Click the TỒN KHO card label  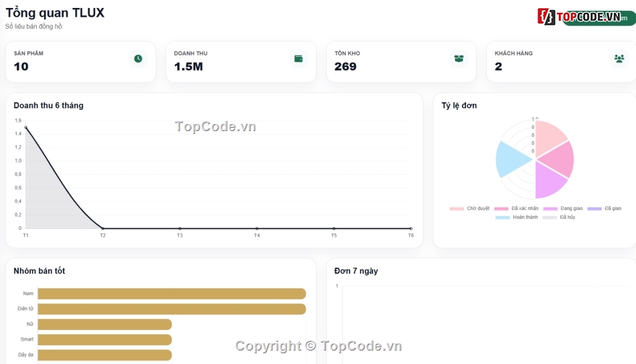347,54
